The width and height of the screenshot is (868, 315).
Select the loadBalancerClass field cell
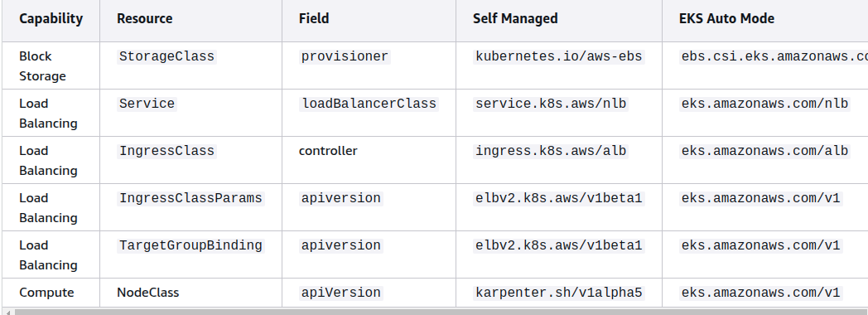click(369, 104)
